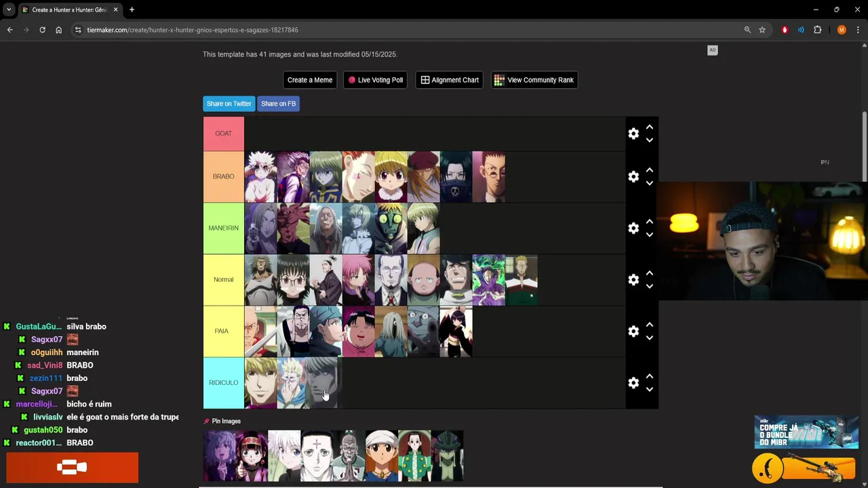View Community Rank

pos(534,80)
